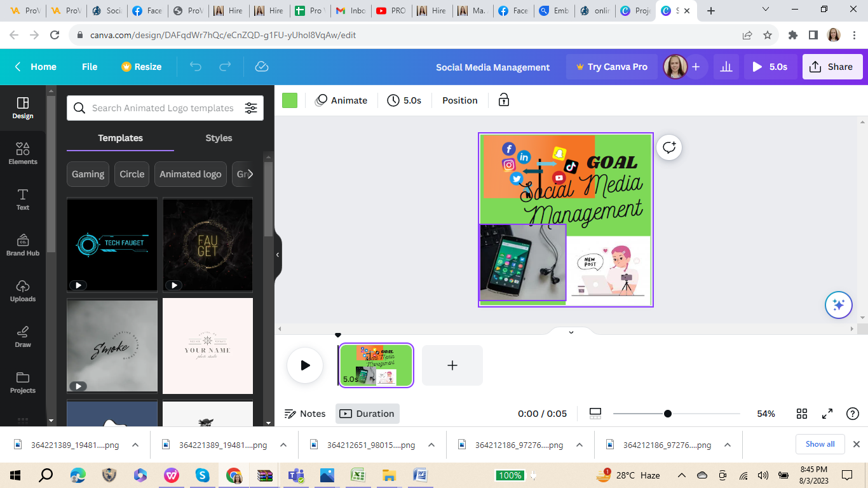Toggle the Notes panel
This screenshot has height=488, width=868.
305,414
